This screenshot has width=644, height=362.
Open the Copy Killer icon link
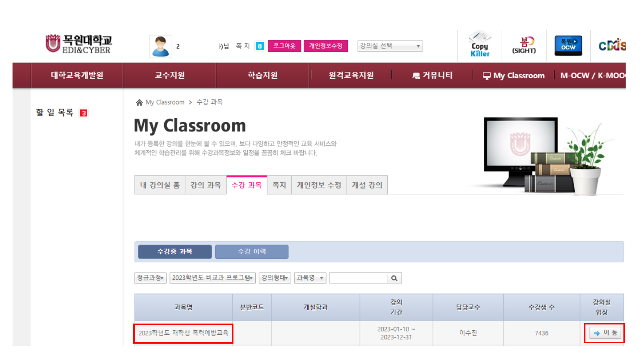pyautogui.click(x=479, y=44)
